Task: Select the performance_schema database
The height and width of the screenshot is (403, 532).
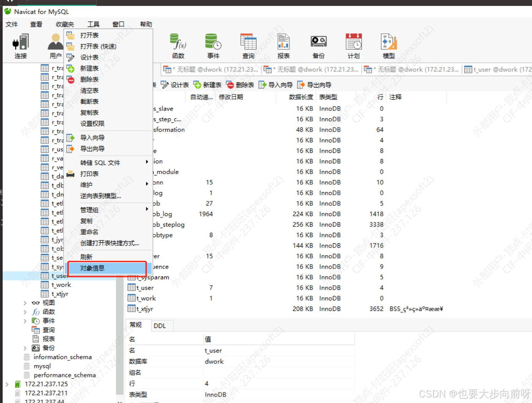Action: [65, 375]
